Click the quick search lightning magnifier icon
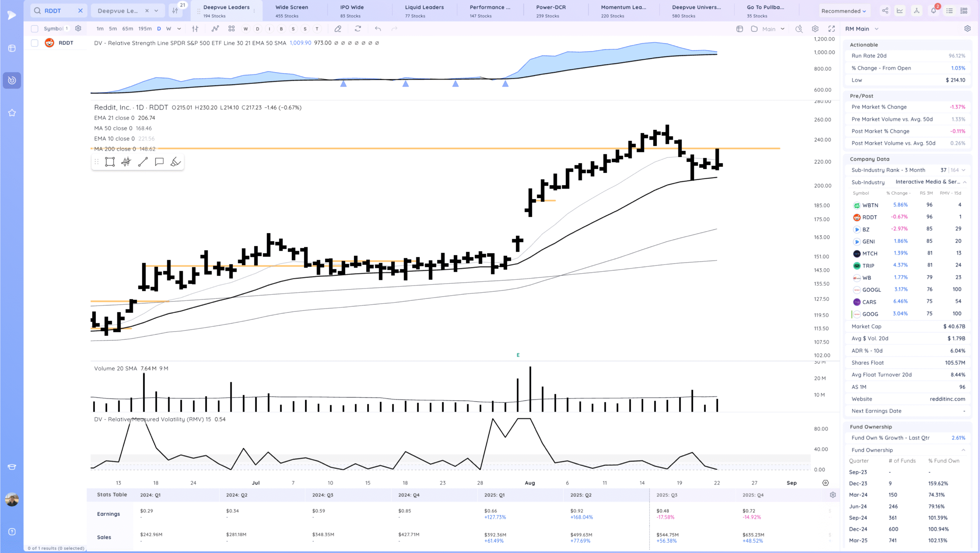This screenshot has width=980, height=553. [x=799, y=29]
